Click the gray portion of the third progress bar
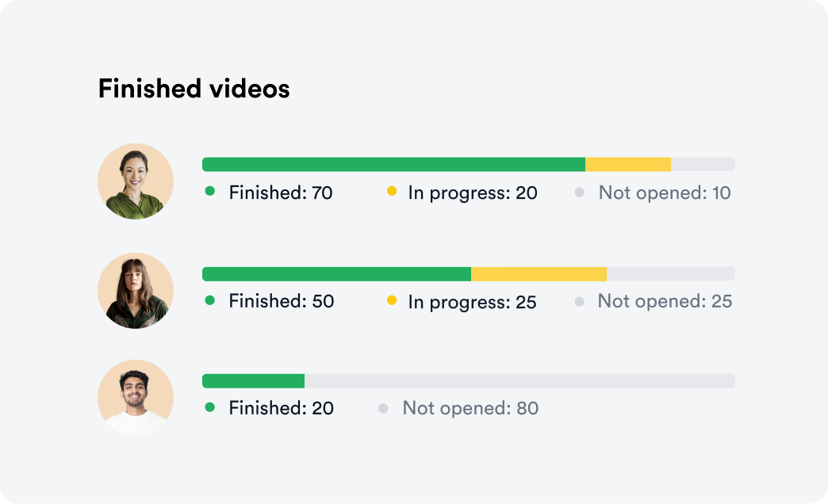828x504 pixels. [519, 381]
